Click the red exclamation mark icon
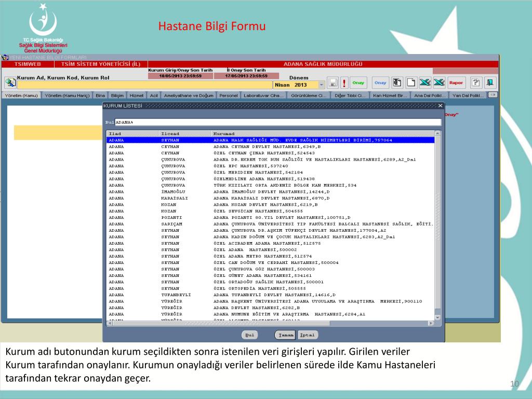Viewport: 532px width, 399px height. coord(344,83)
